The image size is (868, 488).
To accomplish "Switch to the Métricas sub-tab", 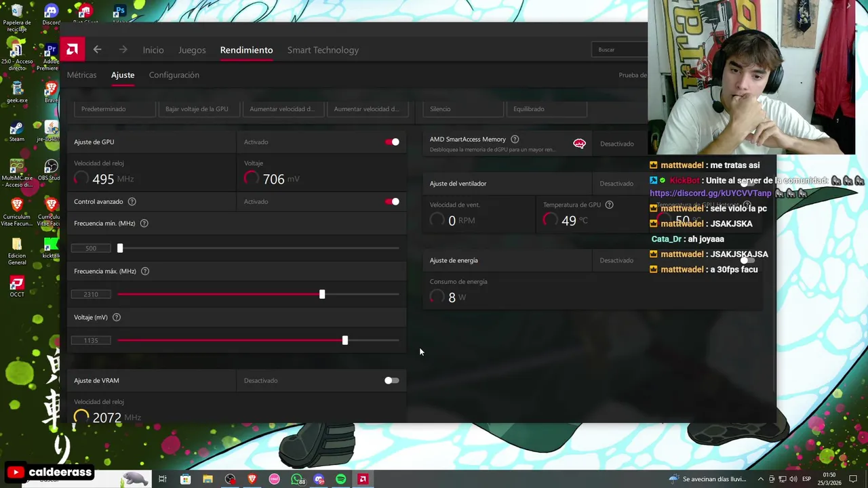I will 81,75.
